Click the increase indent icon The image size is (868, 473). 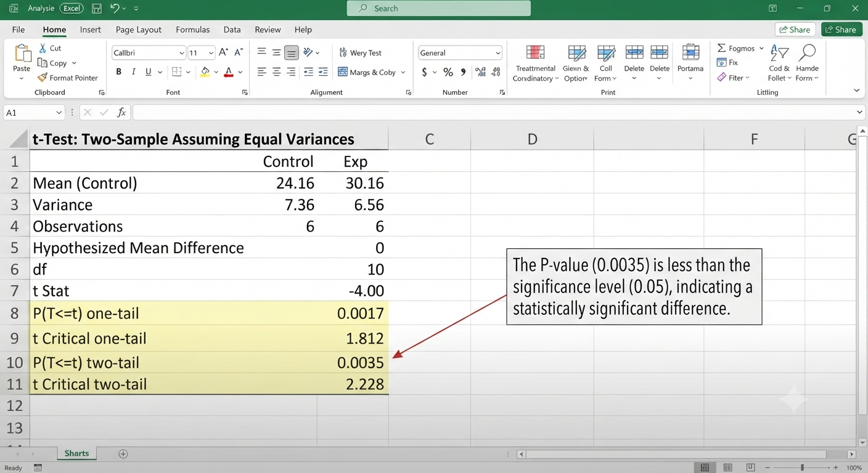[323, 72]
